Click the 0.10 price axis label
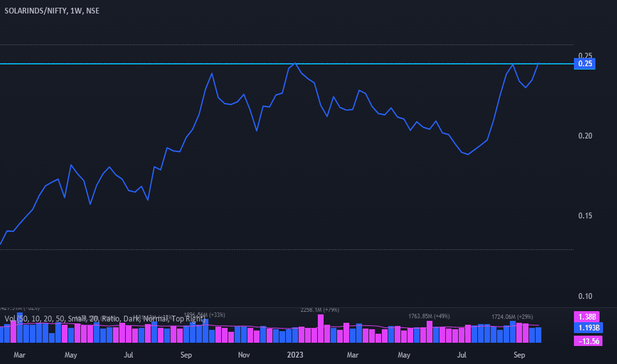The image size is (617, 364). [585, 296]
